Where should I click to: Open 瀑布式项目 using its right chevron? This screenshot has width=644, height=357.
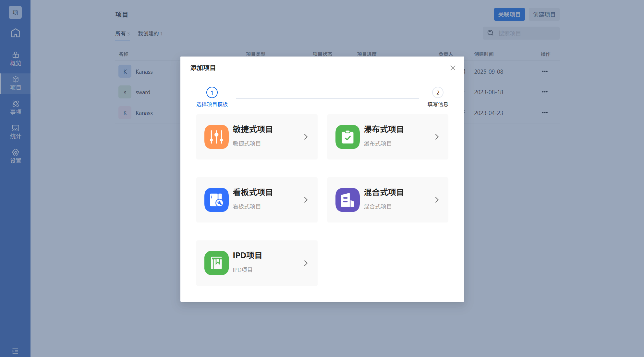pyautogui.click(x=437, y=137)
